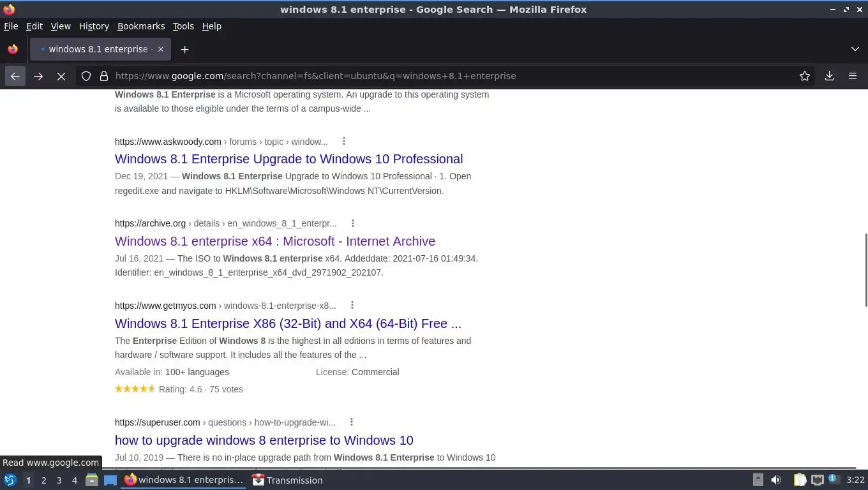The height and width of the screenshot is (490, 868).
Task: Click the 'Jul 10, 2019' snippet date
Action: (x=138, y=457)
